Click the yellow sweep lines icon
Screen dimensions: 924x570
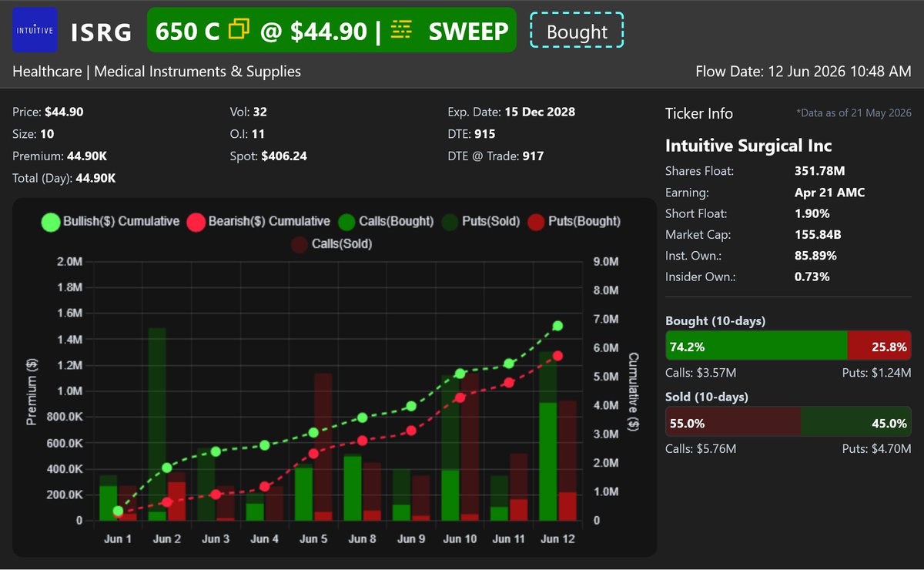[401, 30]
